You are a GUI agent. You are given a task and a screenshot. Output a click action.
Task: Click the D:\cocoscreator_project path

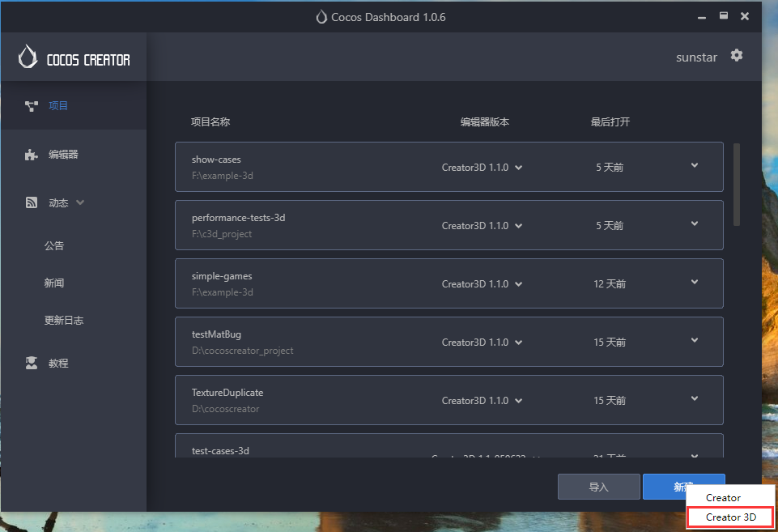pos(243,351)
